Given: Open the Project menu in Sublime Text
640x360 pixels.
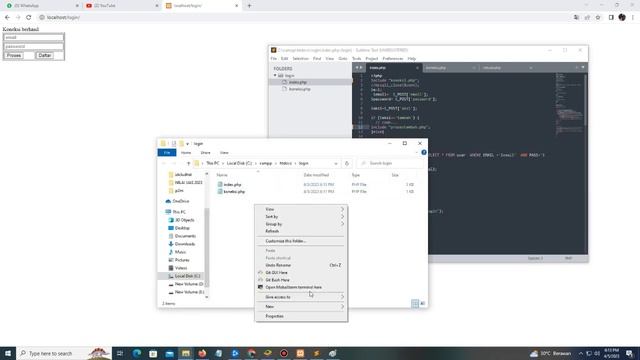Looking at the screenshot, I should (x=371, y=59).
